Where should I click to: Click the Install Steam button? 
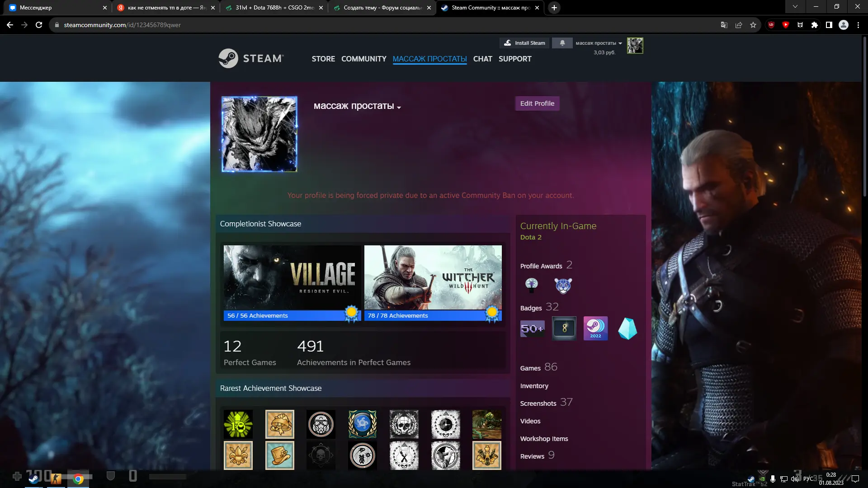click(524, 43)
